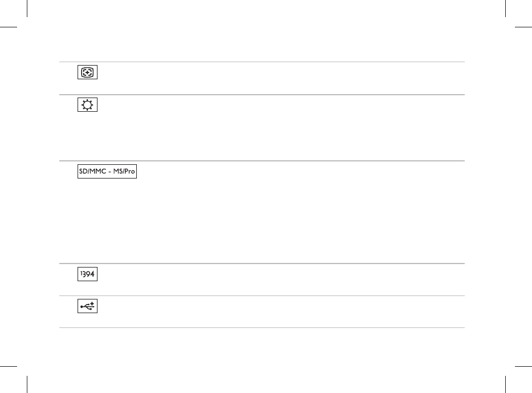Click the divider line above SD/MMC label
Viewport: 532px width, 393px height.
[x=262, y=160]
